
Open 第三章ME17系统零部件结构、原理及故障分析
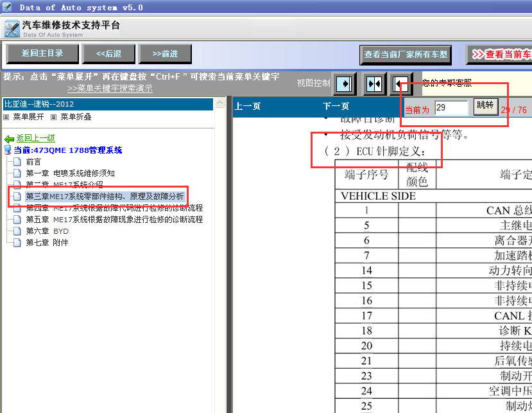click(105, 197)
